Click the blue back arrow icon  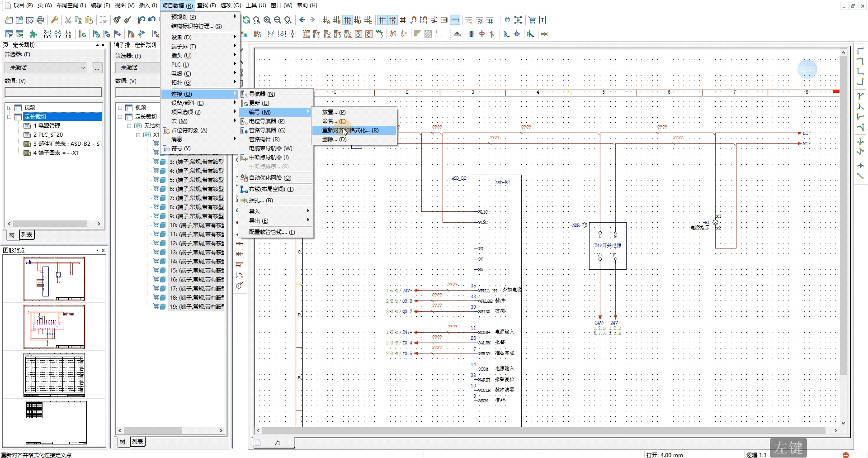coord(302,20)
